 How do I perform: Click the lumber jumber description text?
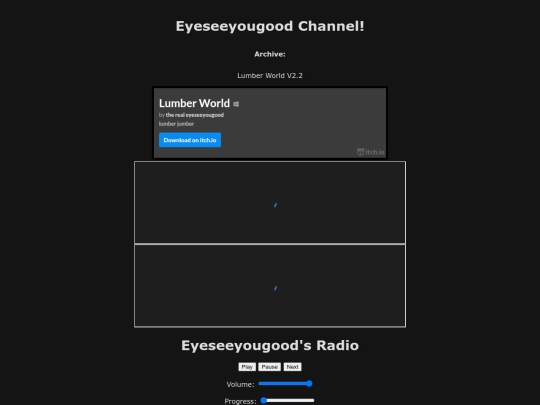click(x=176, y=124)
